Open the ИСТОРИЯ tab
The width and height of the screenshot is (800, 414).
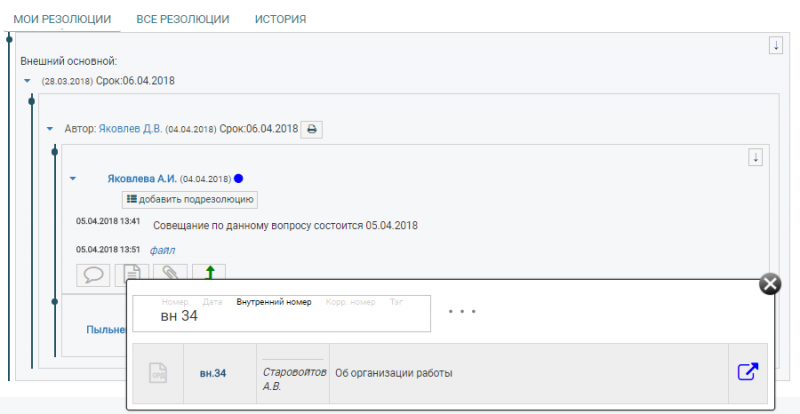point(280,19)
